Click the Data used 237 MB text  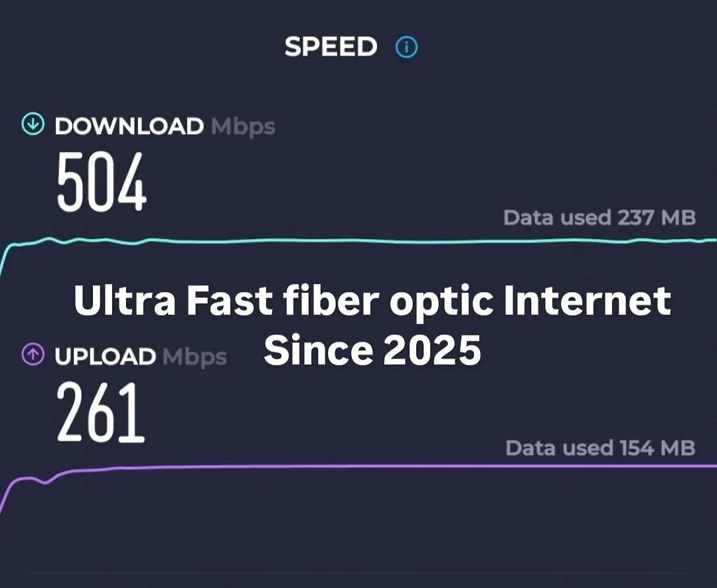599,218
